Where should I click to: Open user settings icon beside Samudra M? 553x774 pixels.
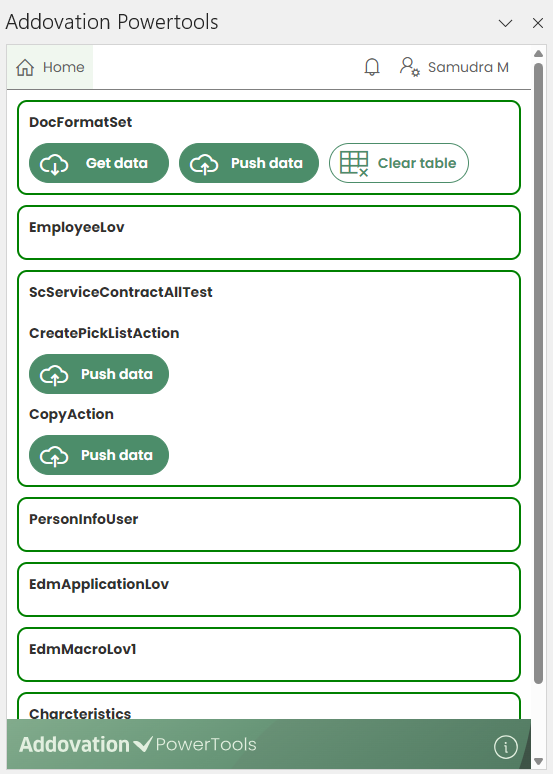(x=409, y=67)
